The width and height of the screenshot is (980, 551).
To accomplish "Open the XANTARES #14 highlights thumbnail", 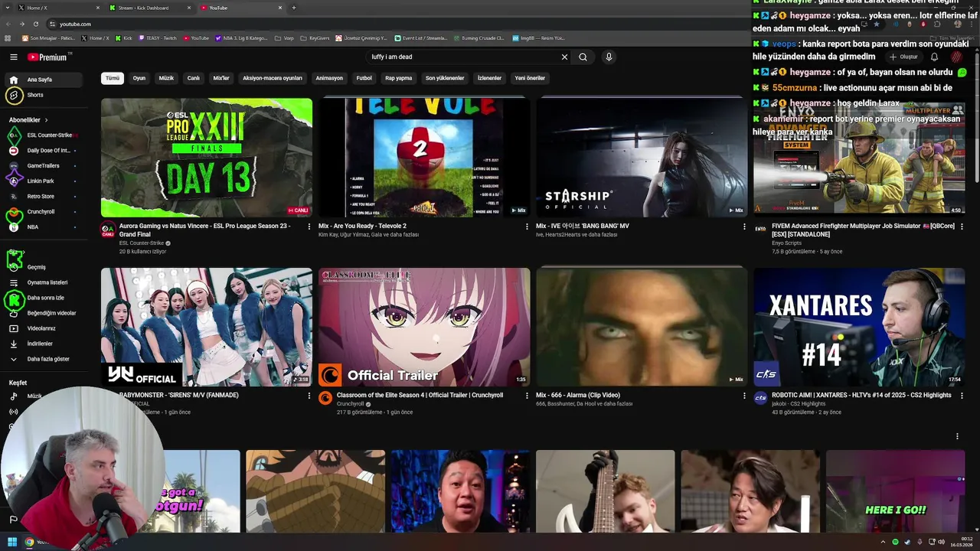I will pyautogui.click(x=859, y=327).
